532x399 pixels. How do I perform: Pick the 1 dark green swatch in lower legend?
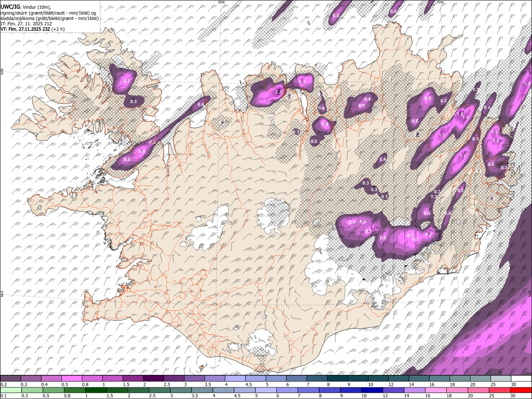96,390
